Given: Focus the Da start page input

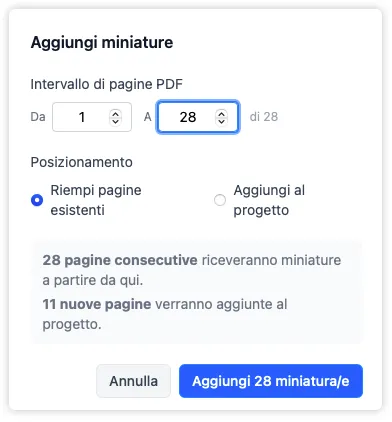Looking at the screenshot, I should point(92,117).
